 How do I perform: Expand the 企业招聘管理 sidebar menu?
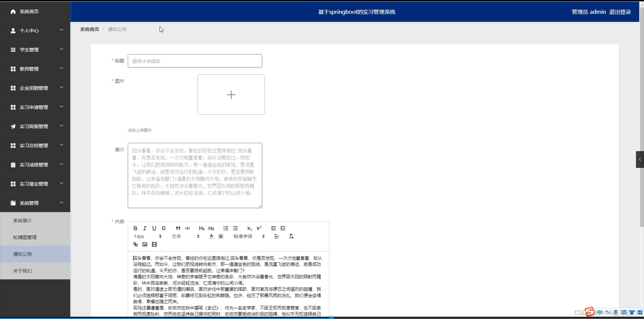tap(35, 88)
